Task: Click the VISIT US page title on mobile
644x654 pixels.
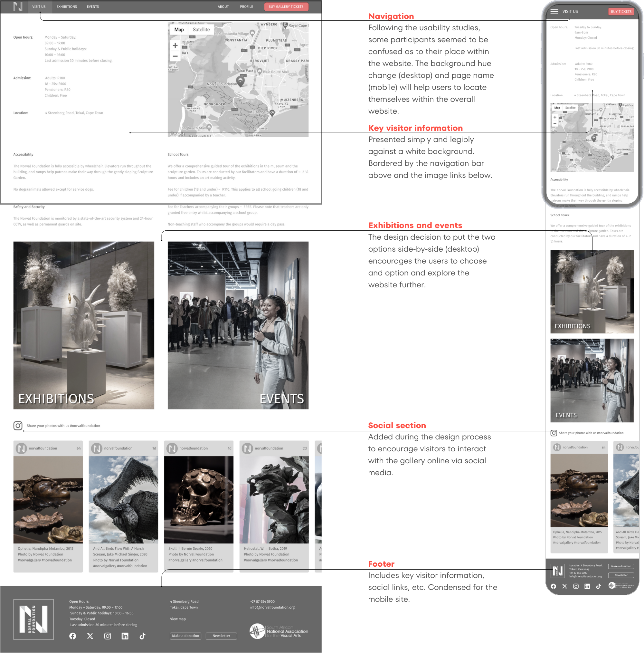Action: click(570, 12)
